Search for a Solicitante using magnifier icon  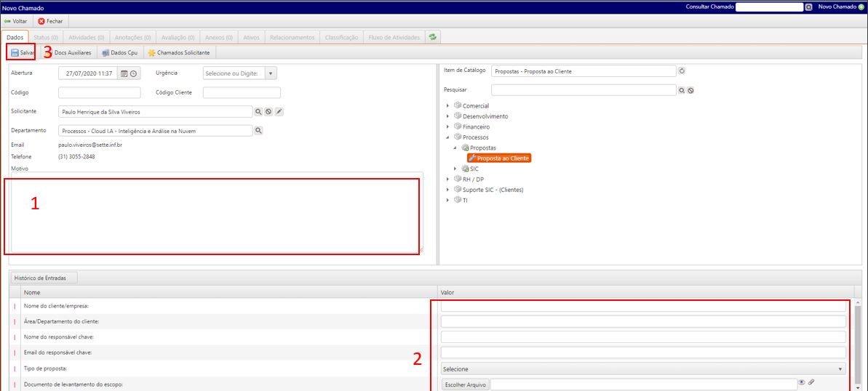click(258, 112)
